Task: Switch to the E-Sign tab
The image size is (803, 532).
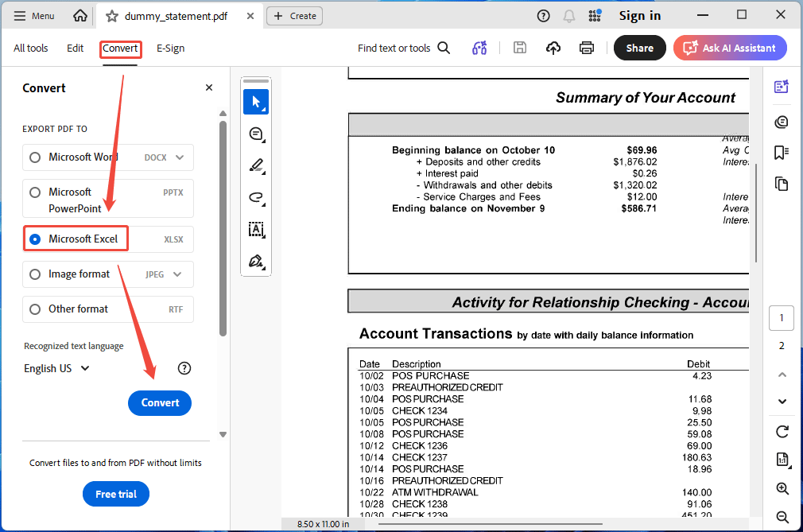Action: pyautogui.click(x=170, y=48)
